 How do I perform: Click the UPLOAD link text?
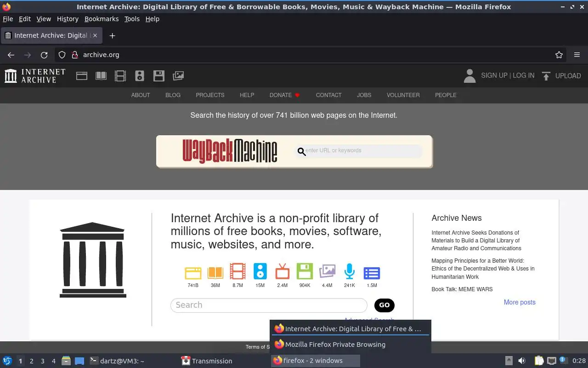point(568,76)
